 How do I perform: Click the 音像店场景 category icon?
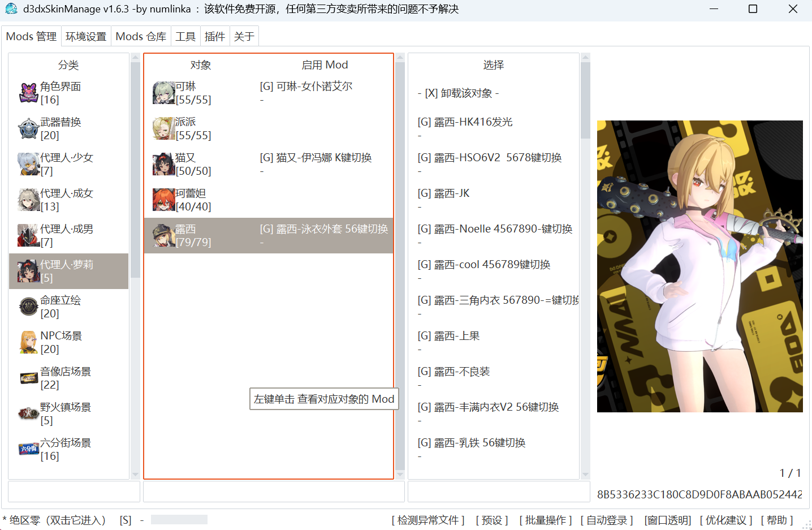28,378
